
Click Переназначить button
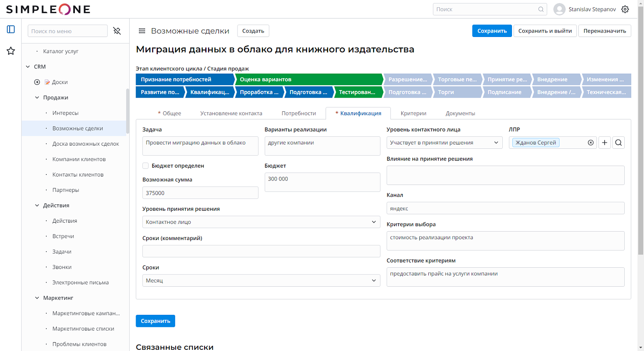pos(605,31)
